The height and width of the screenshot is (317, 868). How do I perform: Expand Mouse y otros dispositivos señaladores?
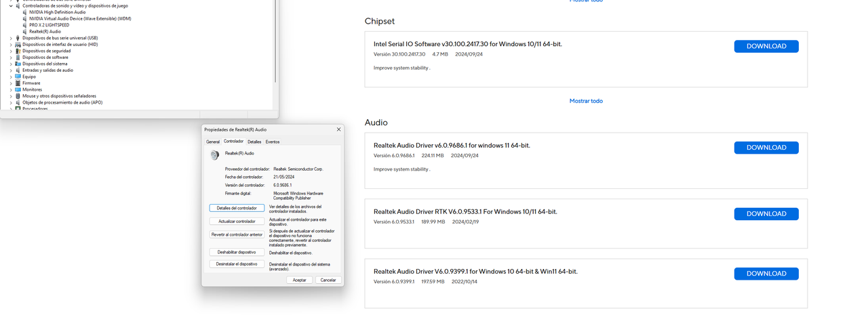(x=11, y=96)
